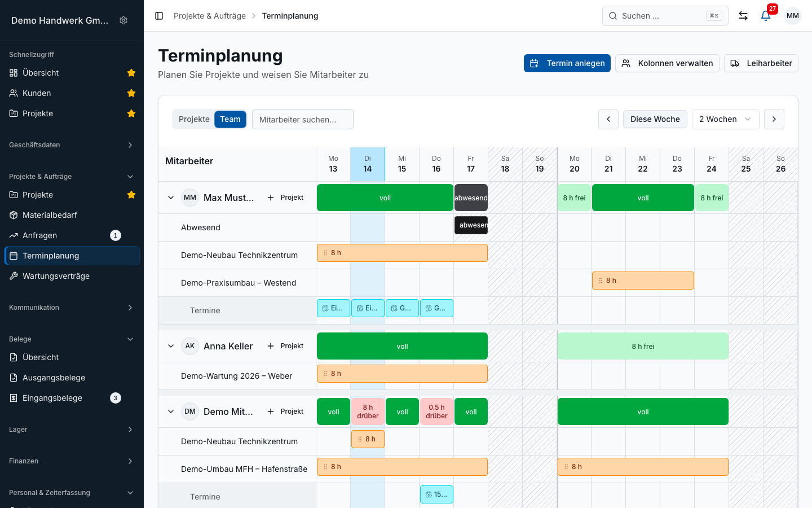The width and height of the screenshot is (812, 508).
Task: Collapse Anna Keller employee row
Action: click(x=171, y=346)
